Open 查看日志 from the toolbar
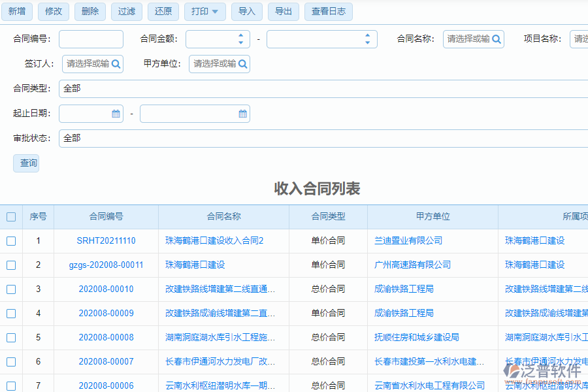The height and width of the screenshot is (392, 588). click(328, 11)
